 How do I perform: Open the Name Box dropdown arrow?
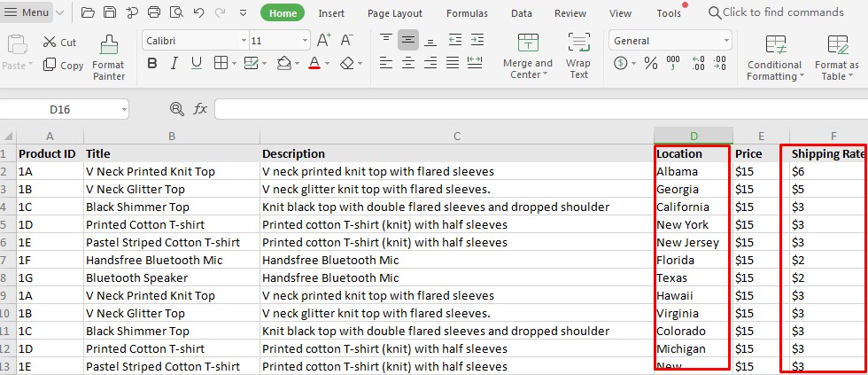pos(123,110)
